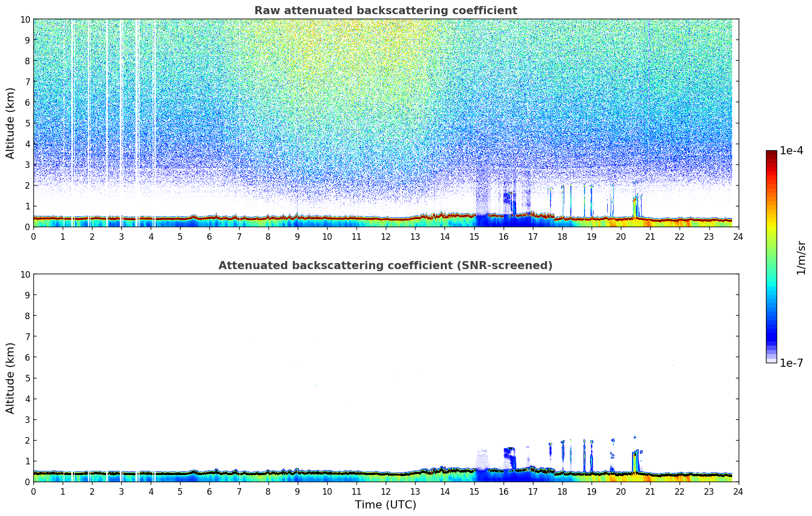Click the '1e-4' colorbar maximum label
812x516 pixels.
pos(791,151)
